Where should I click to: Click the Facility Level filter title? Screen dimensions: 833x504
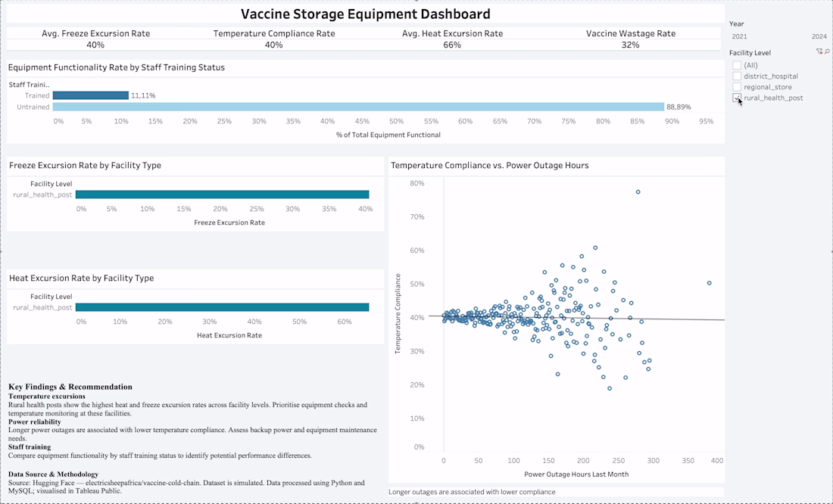coord(750,52)
